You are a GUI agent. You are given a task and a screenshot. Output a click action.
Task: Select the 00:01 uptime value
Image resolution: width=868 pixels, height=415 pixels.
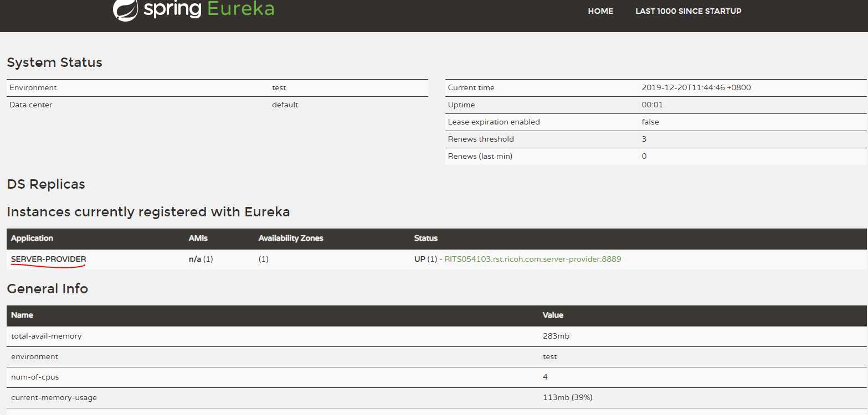pyautogui.click(x=652, y=105)
